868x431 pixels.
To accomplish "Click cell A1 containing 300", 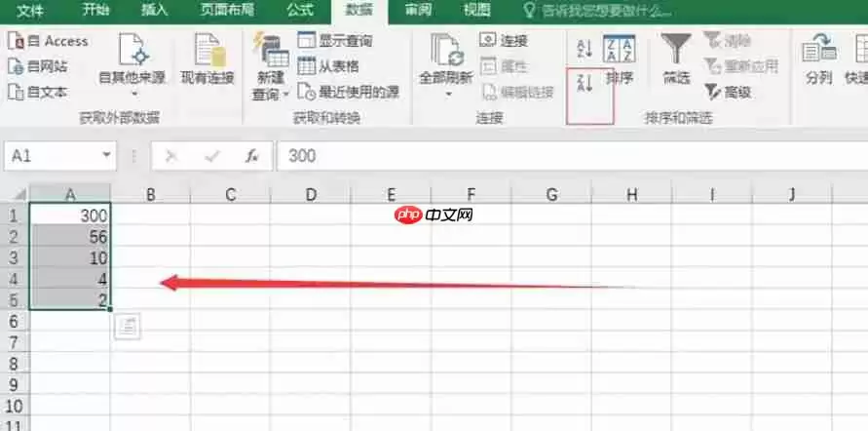I will tap(70, 215).
